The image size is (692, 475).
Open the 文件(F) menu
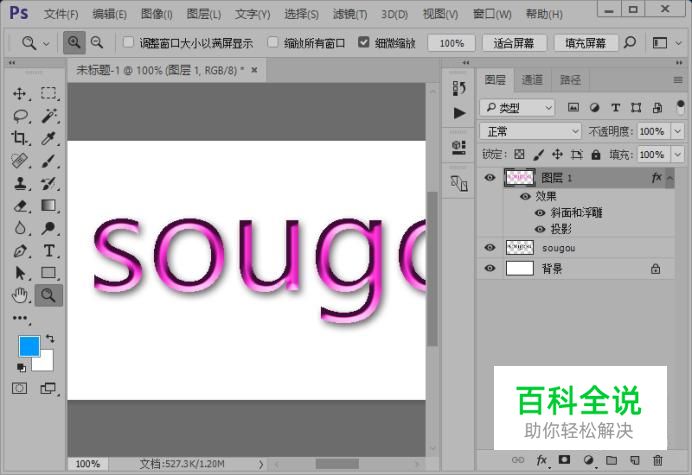(61, 14)
